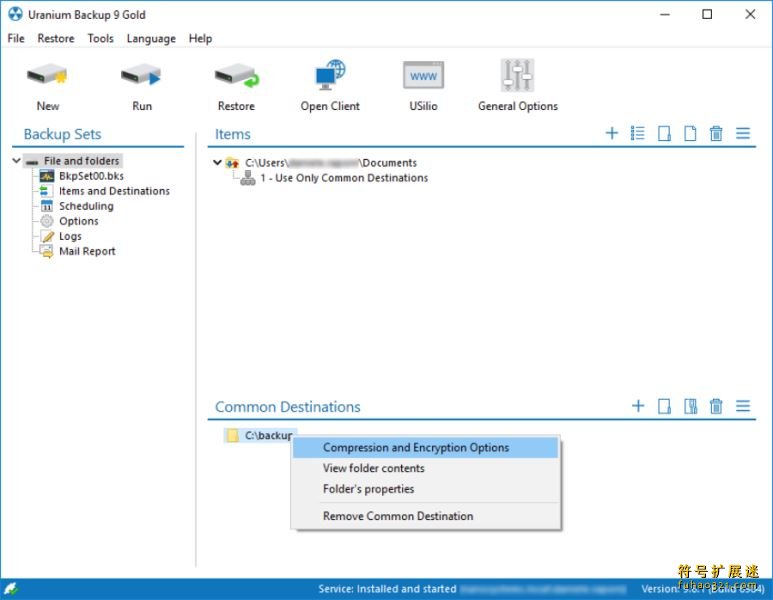This screenshot has width=773, height=600.
Task: Select '1 - Use Only Common Destinations'
Action: (x=344, y=178)
